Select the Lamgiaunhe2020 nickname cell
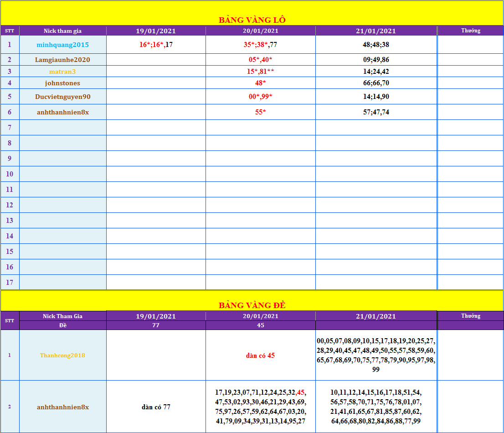504x433 pixels. click(63, 60)
